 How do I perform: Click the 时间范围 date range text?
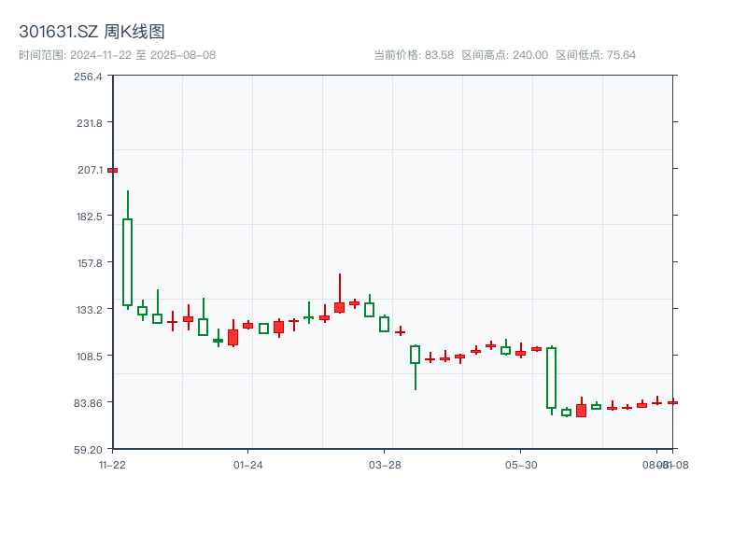[118, 55]
